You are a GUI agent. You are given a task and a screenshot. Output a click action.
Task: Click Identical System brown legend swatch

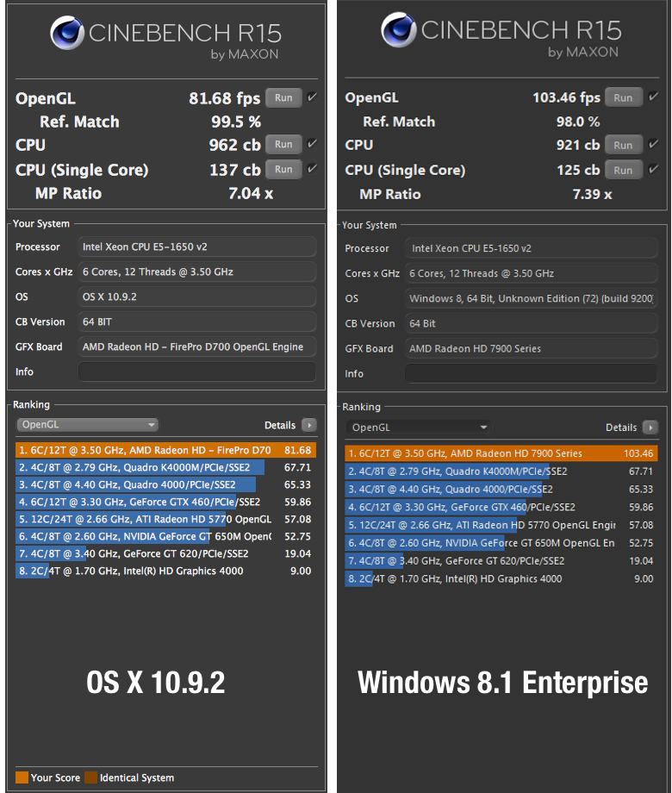91,777
